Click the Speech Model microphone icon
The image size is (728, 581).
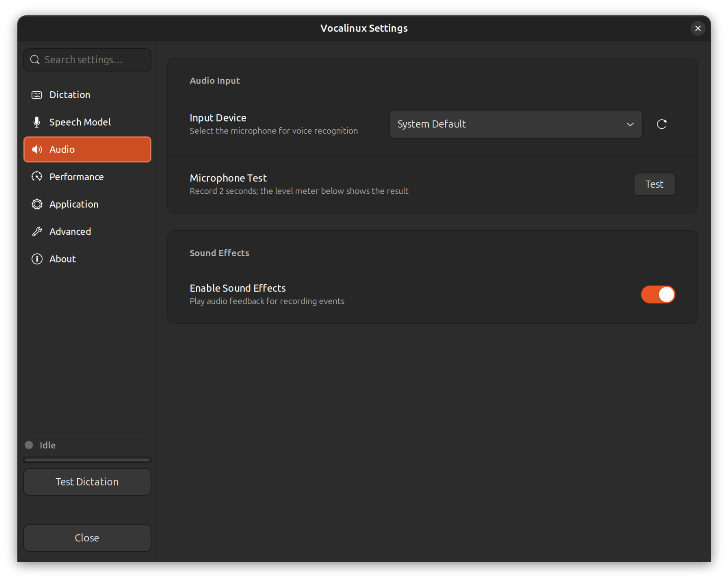(37, 122)
